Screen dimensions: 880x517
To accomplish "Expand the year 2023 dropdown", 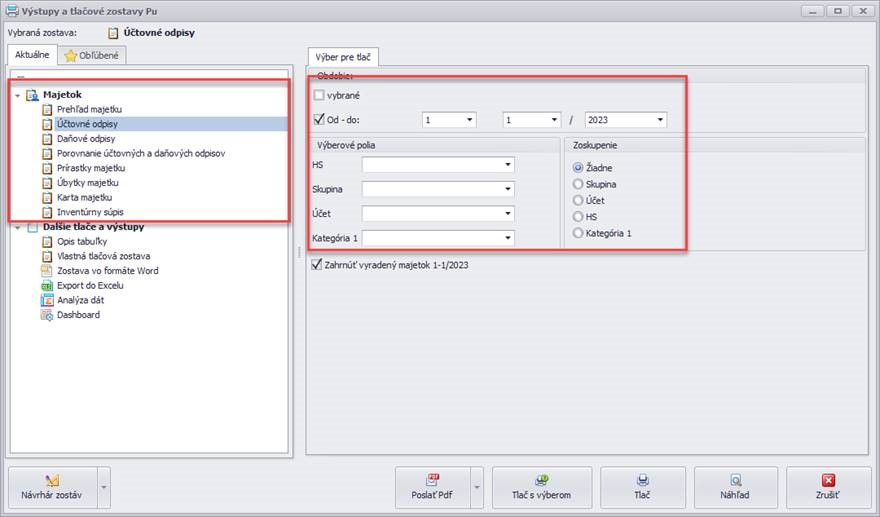I will [x=660, y=120].
